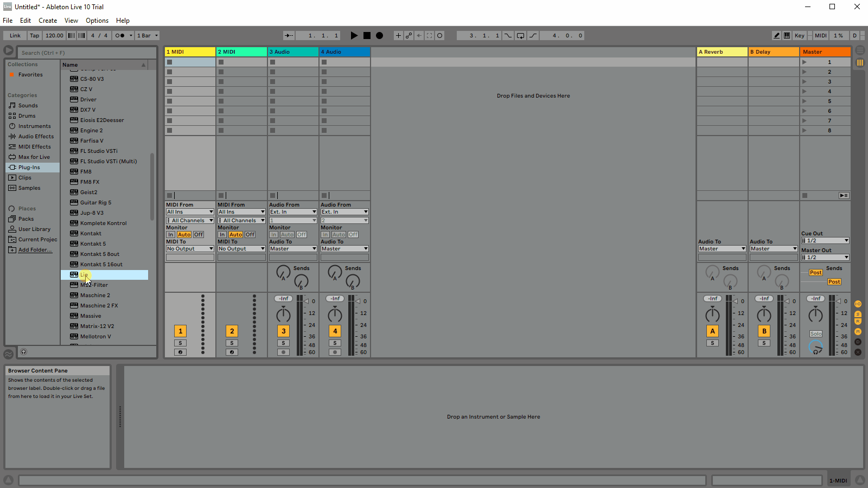
Task: Click tempo field showing 120.00
Action: (x=54, y=36)
